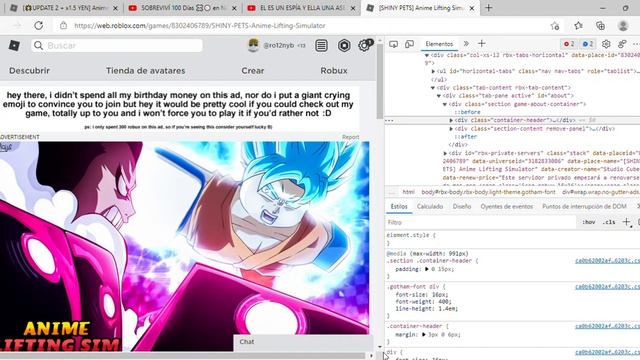The height and width of the screenshot is (360, 640).
Task: Open the Chat bar at page bottom
Action: pos(303,342)
